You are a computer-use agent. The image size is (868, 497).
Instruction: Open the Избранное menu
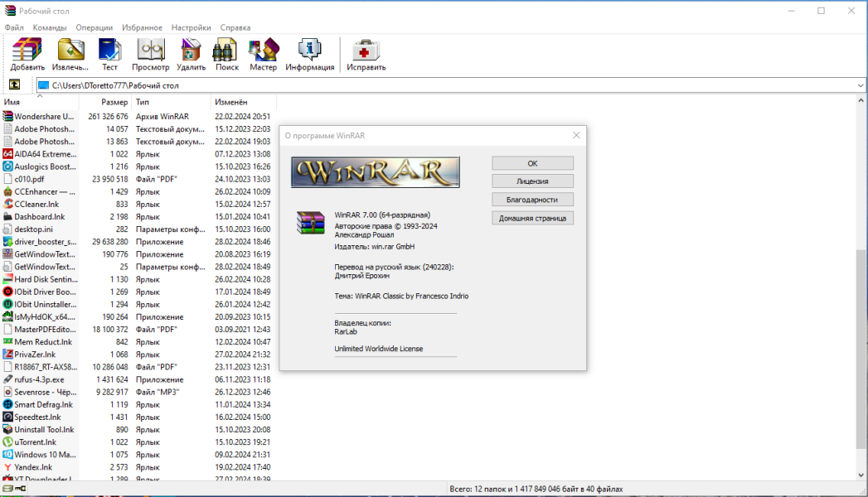click(143, 27)
